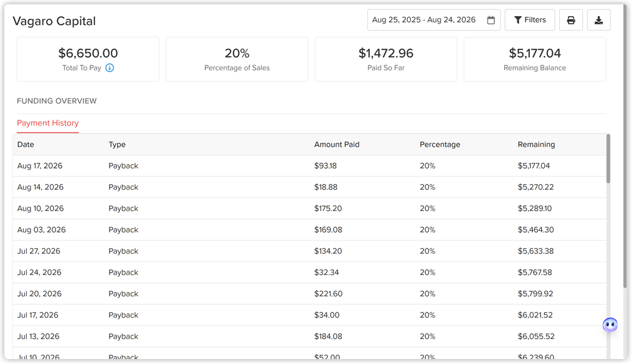Click the Type column header
632x364 pixels.
pyautogui.click(x=117, y=144)
